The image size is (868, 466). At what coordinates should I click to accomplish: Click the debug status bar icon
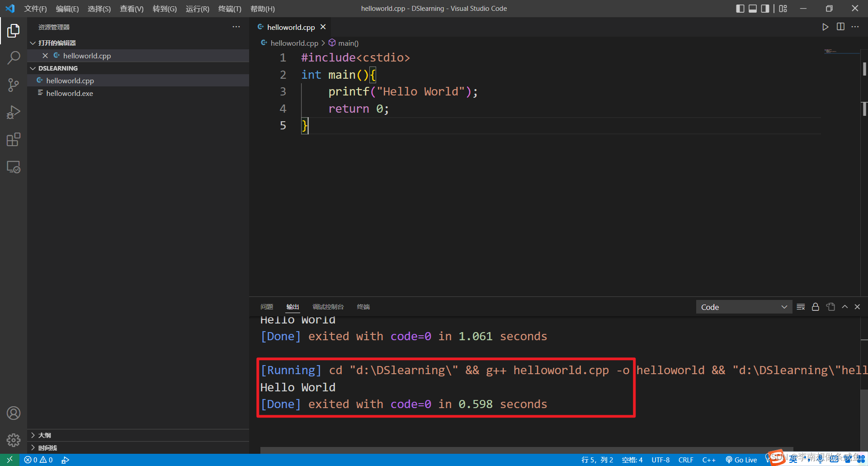tap(66, 460)
